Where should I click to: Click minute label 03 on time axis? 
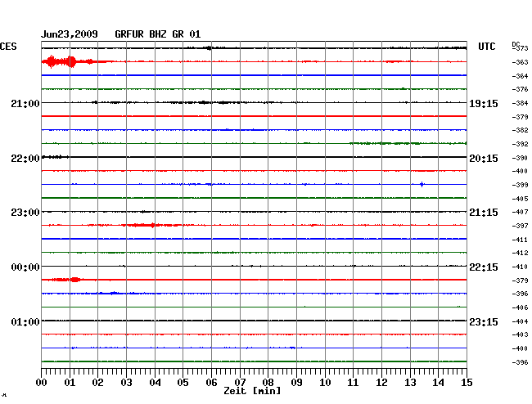[126, 383]
